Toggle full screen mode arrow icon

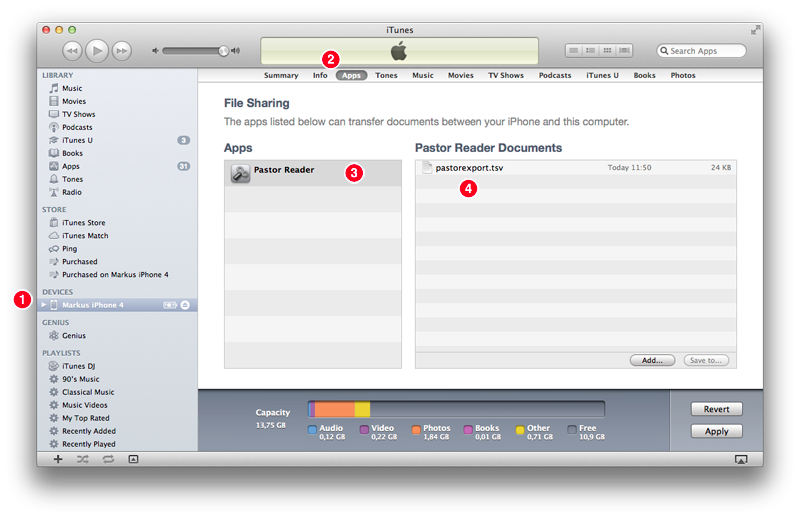coord(755,30)
